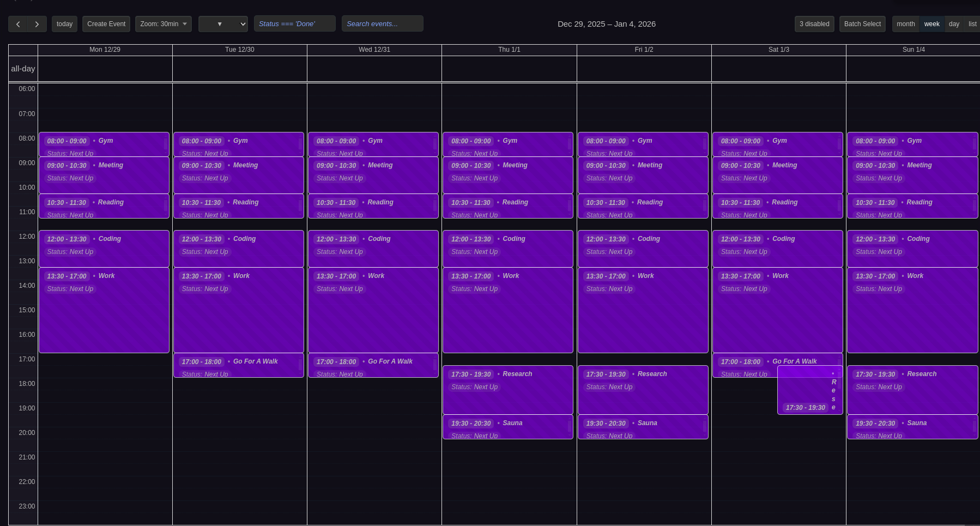Click the "Batch Select" button
Image resolution: width=980 pixels, height=526 pixels.
click(x=862, y=23)
